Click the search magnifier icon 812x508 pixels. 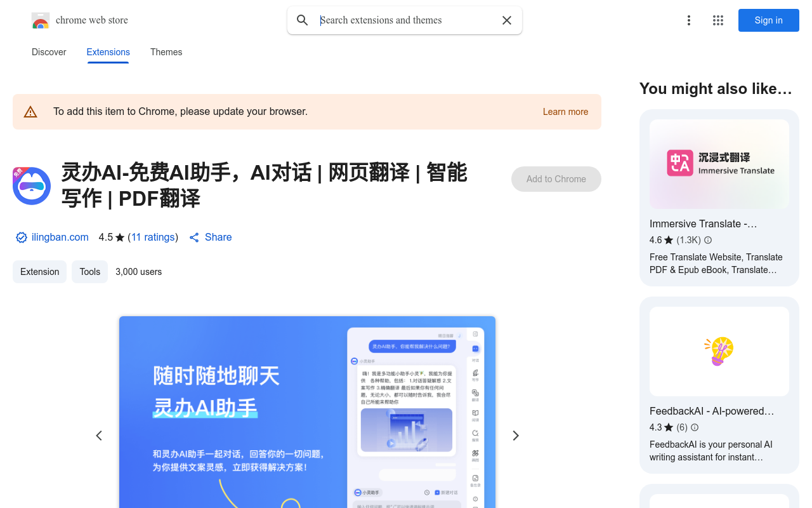click(303, 20)
